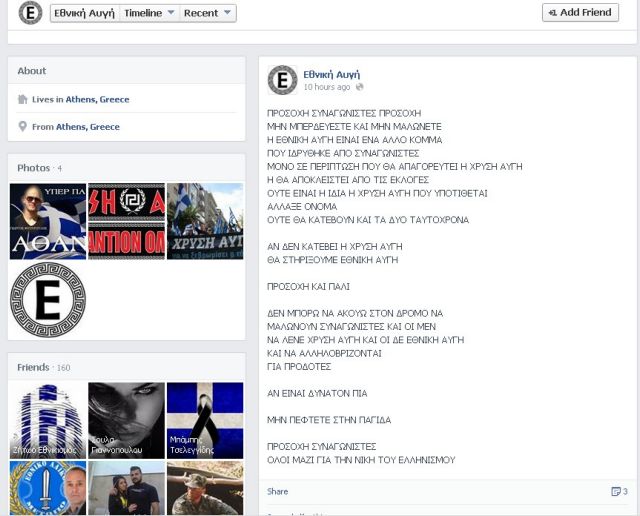Viewport: 640px width, 516px height.
Task: Open the large circular E logo photo
Action: click(x=48, y=299)
